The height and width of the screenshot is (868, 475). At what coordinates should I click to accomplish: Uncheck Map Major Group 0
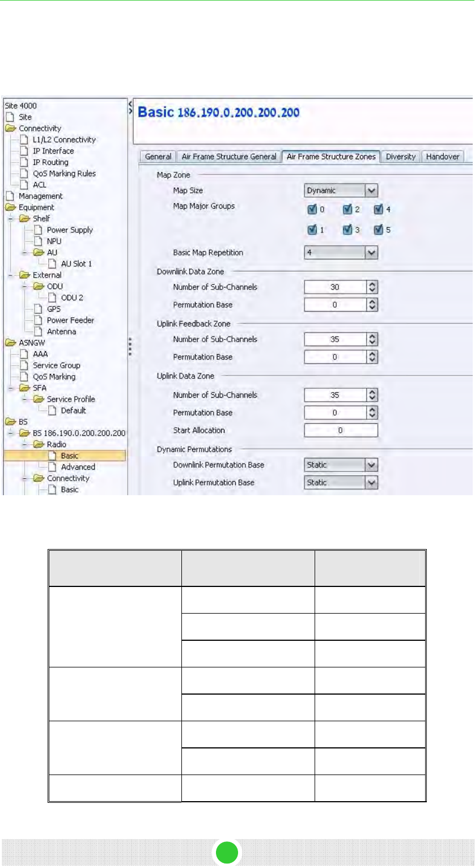pyautogui.click(x=312, y=210)
